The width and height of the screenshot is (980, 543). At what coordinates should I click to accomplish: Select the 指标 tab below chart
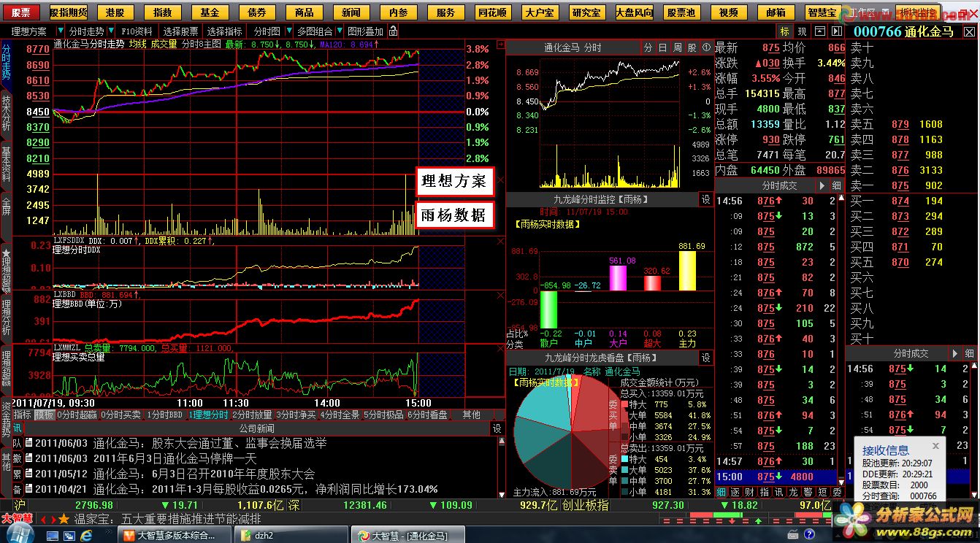tap(23, 415)
